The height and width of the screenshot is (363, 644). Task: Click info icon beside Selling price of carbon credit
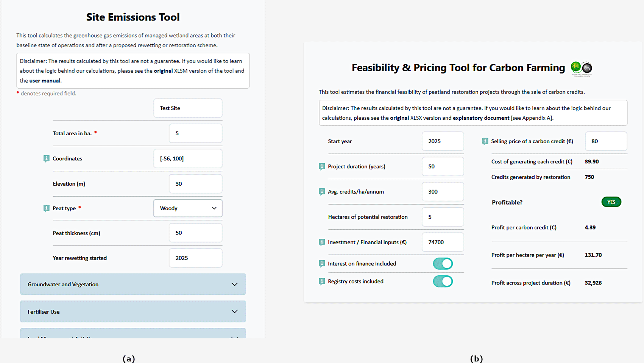(485, 141)
